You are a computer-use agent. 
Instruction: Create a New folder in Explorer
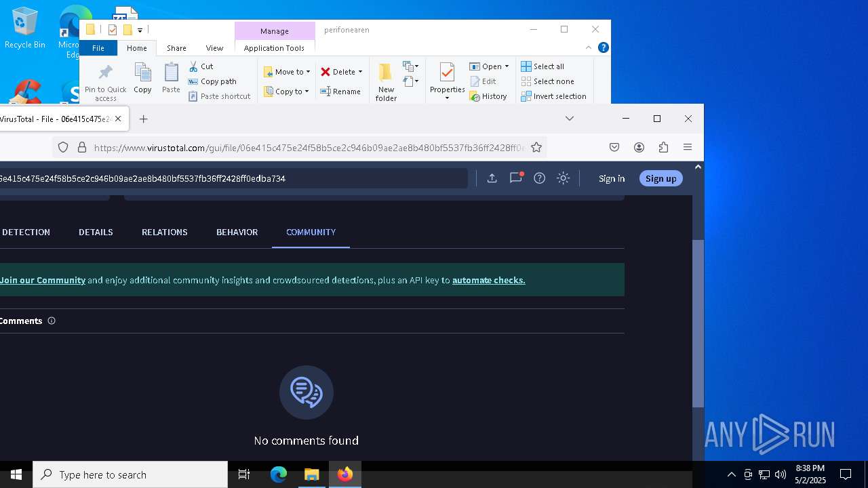tap(386, 82)
